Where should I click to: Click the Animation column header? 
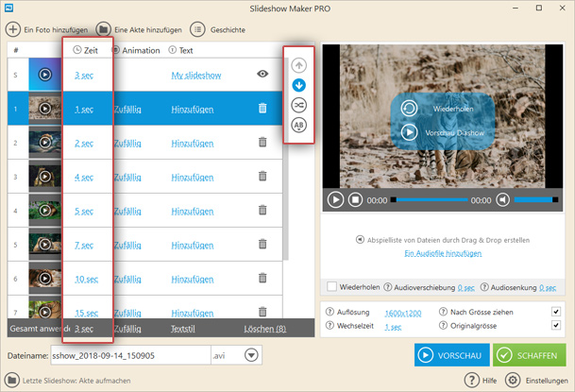coord(136,50)
